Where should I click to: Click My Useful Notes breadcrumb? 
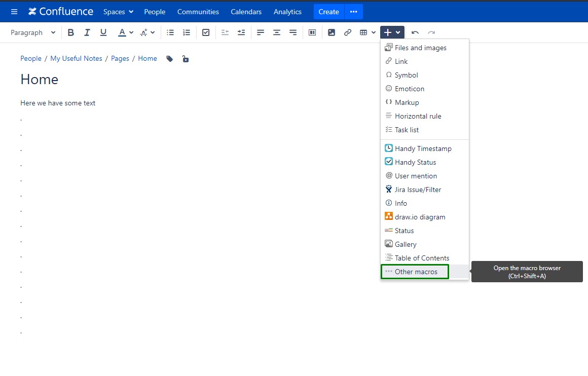point(76,58)
